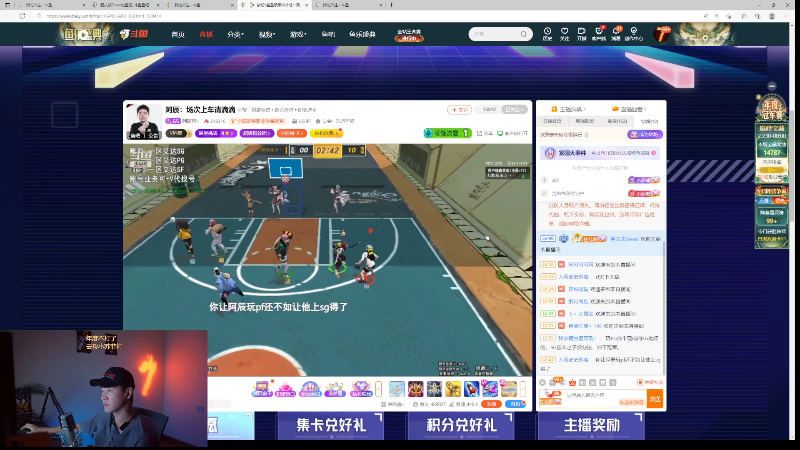Open the folder-icon link in chat header

tap(629, 109)
